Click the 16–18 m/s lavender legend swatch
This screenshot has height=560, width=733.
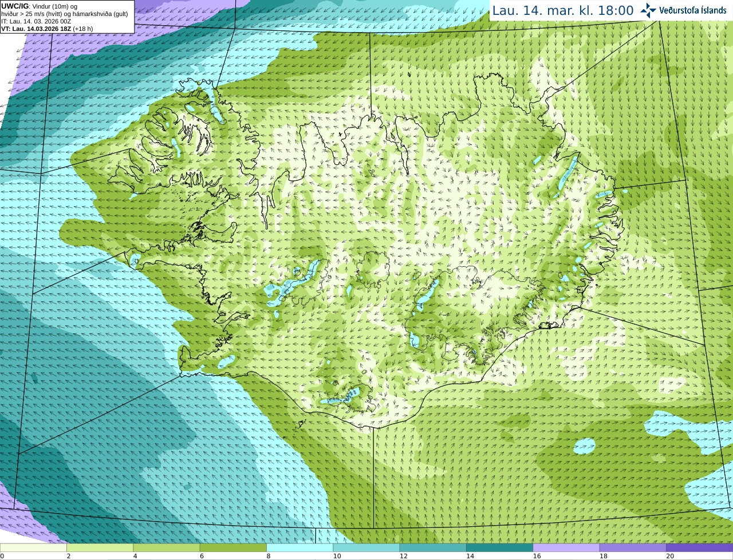pyautogui.click(x=566, y=547)
